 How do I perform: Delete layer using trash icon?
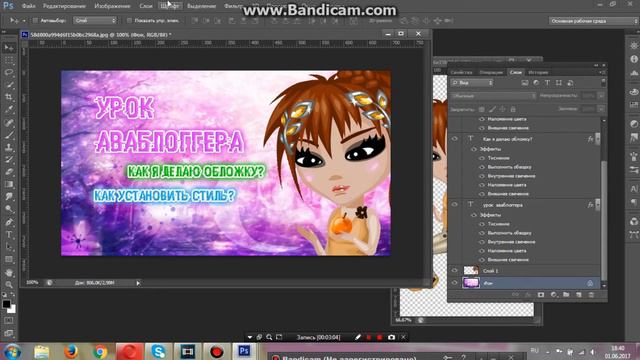(591, 295)
